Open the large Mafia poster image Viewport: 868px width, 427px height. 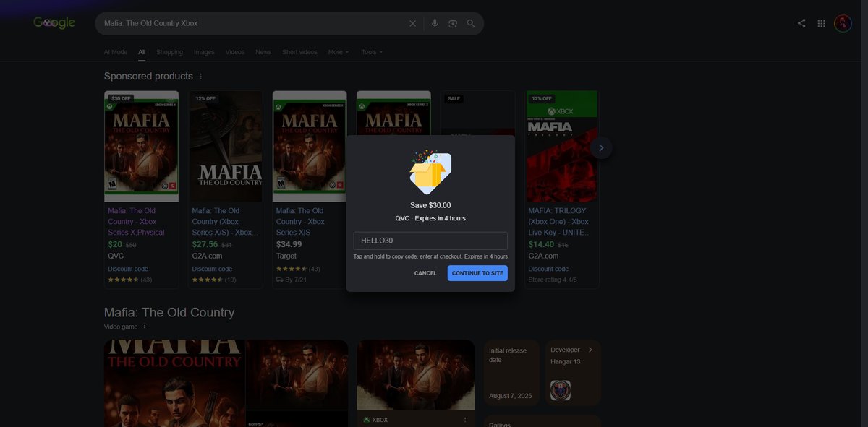point(175,383)
